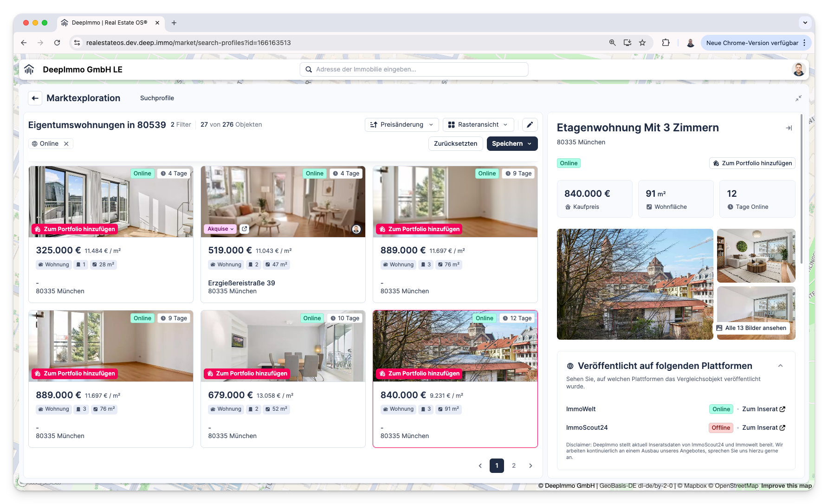Viewport: 828px width, 504px height.
Task: Open the Rasteransicht view dropdown
Action: tap(478, 125)
